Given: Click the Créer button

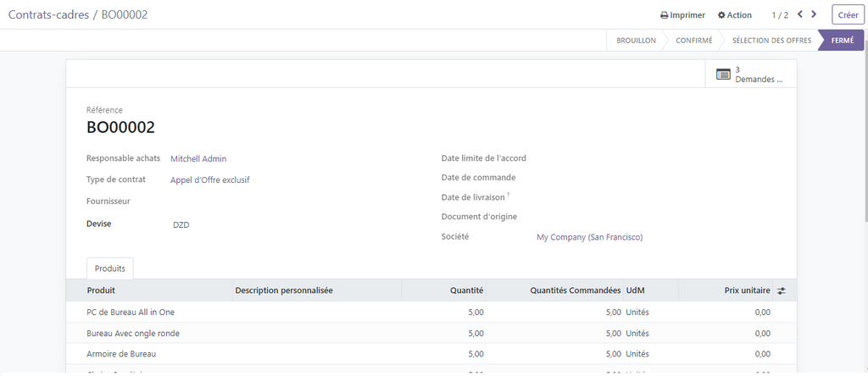Looking at the screenshot, I should [848, 15].
